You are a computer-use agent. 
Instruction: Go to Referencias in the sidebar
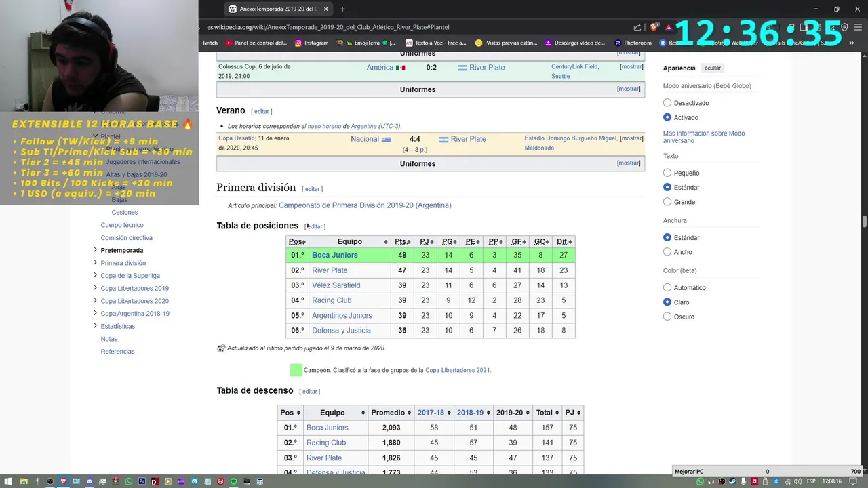click(118, 352)
